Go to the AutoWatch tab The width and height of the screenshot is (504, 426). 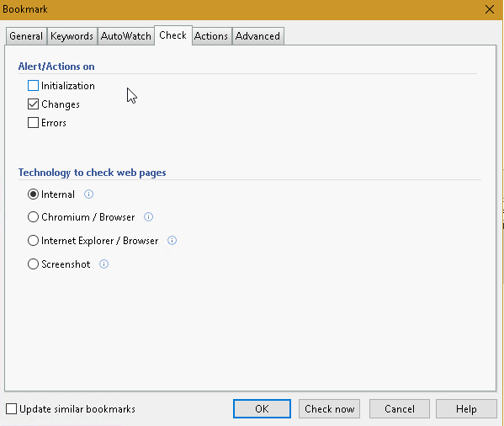click(x=126, y=36)
